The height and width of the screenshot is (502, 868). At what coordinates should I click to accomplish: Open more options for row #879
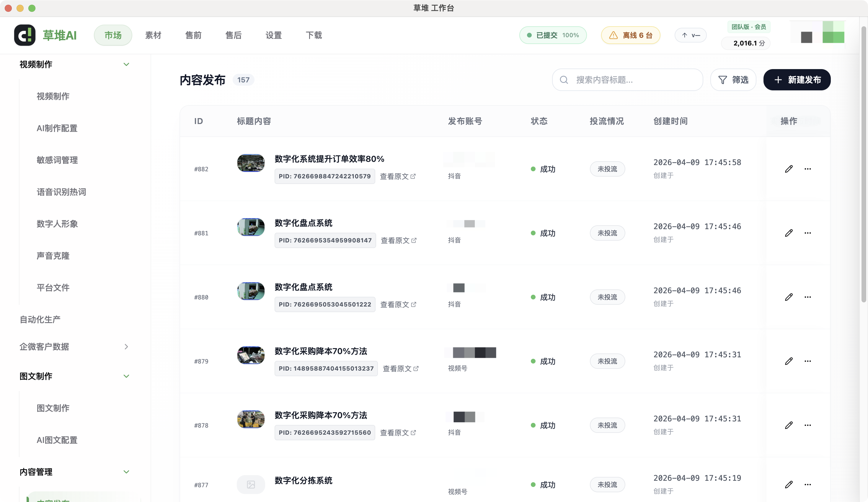tap(808, 361)
